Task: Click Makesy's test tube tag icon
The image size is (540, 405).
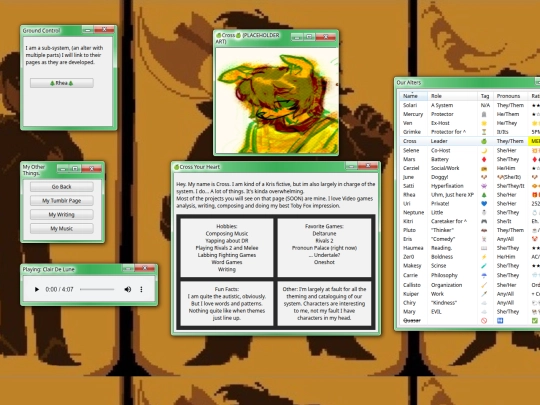Action: (484, 266)
